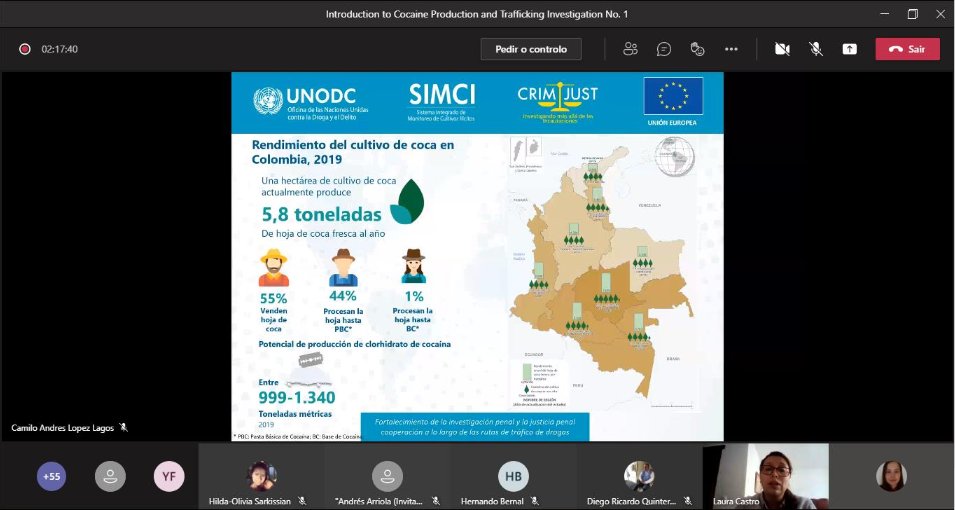Screen dimensions: 955x510
Task: Click the slide title Rendimiento del cultivo de coca
Action: 353,152
